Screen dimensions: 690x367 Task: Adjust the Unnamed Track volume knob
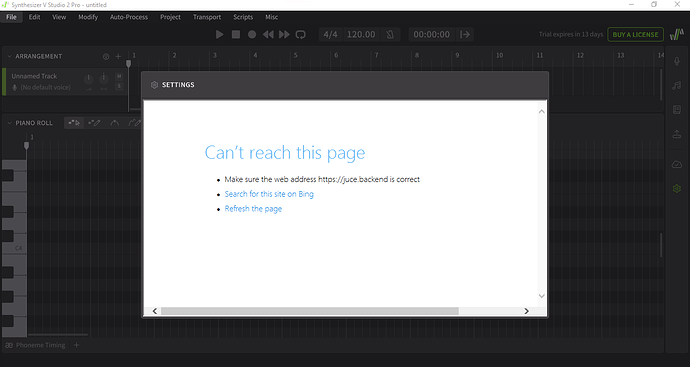tap(88, 79)
